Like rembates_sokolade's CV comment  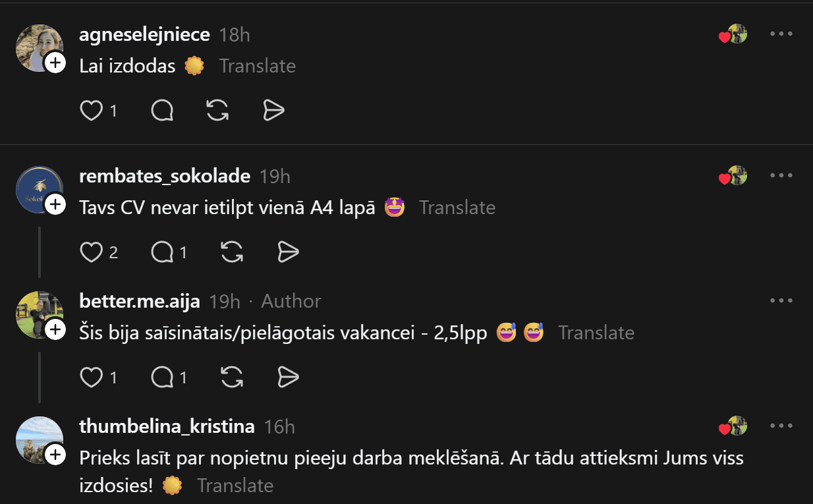91,252
